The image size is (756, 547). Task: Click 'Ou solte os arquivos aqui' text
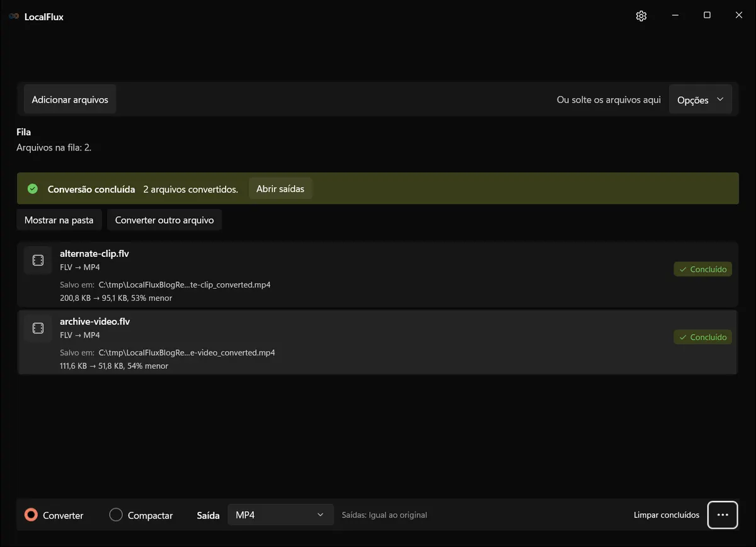pos(609,100)
